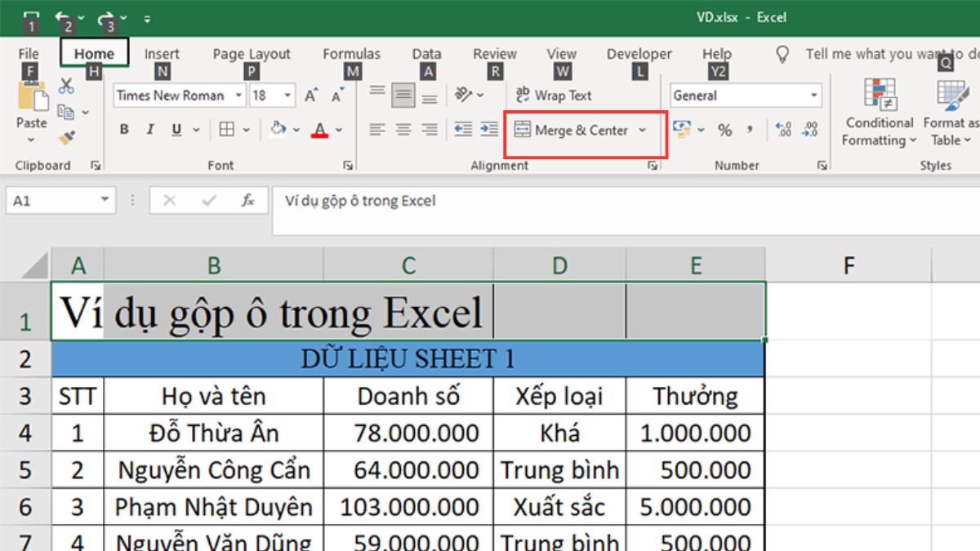The height and width of the screenshot is (551, 980).
Task: Open Format as Table gallery
Action: 951,113
